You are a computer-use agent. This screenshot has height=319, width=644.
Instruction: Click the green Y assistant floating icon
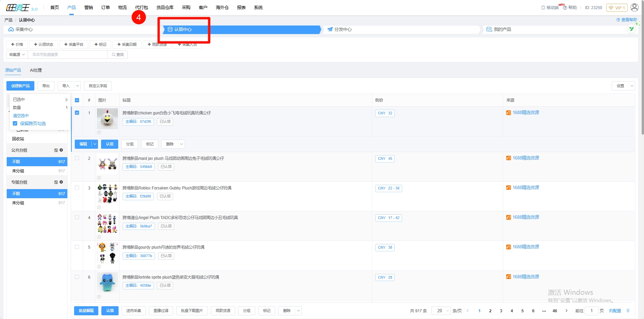click(632, 29)
